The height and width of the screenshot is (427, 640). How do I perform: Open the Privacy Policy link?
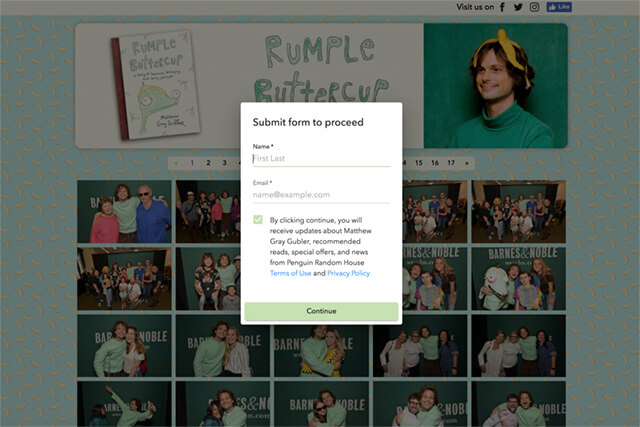pyautogui.click(x=348, y=273)
